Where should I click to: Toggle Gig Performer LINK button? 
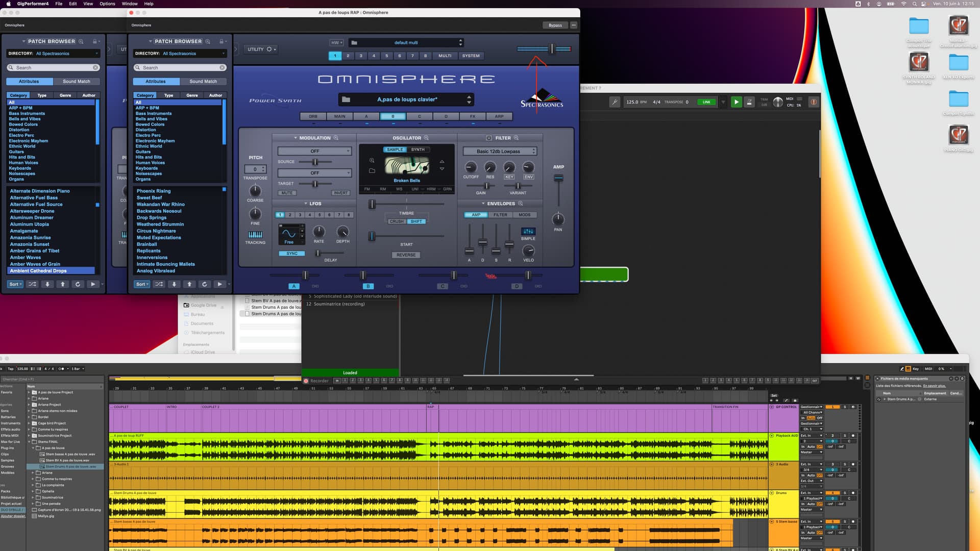pos(706,102)
